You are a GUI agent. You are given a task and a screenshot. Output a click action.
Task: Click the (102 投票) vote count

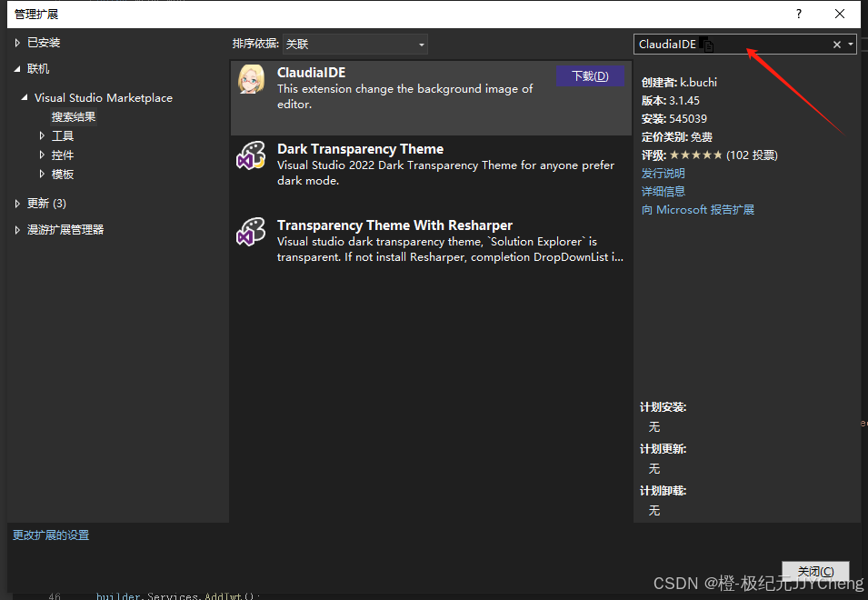(752, 155)
